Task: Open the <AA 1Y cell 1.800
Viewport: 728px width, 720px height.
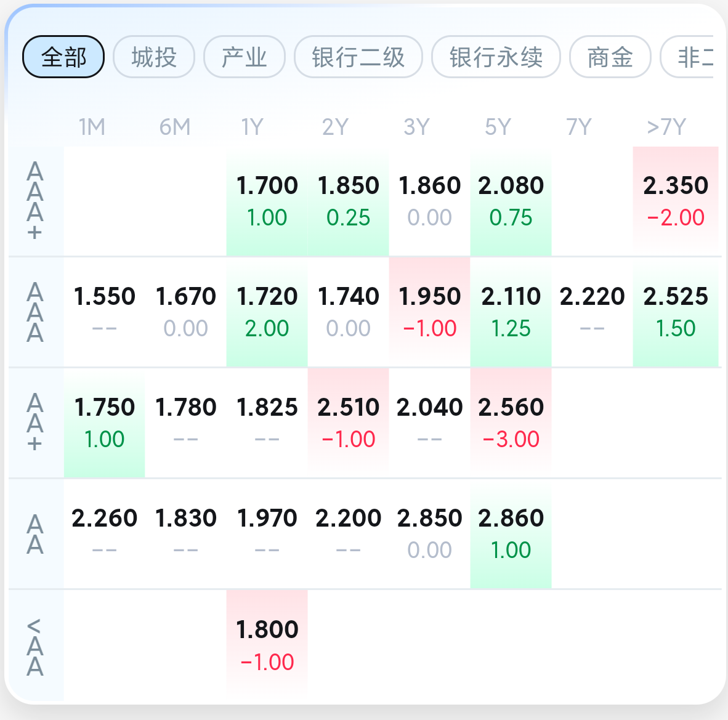Action: point(267,645)
